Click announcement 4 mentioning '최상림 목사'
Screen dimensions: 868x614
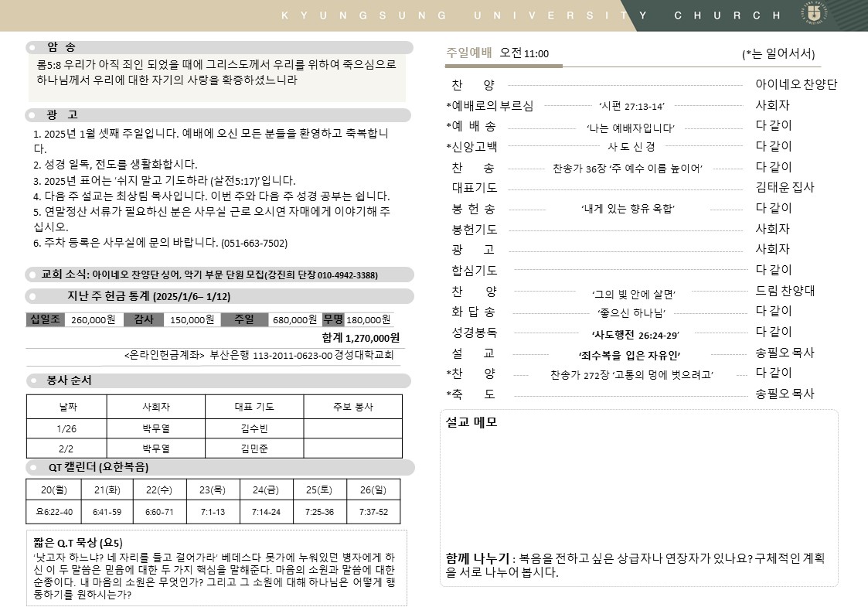click(x=212, y=196)
